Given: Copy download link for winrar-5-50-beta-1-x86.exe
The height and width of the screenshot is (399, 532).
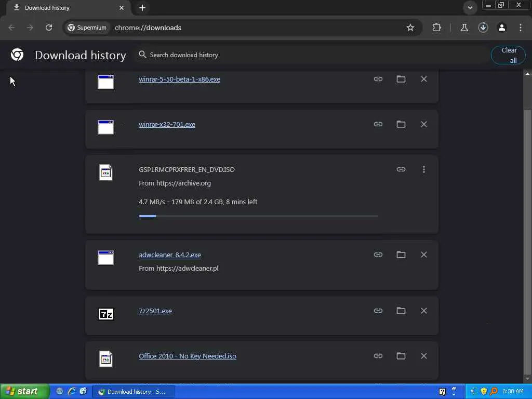Looking at the screenshot, I should click(x=378, y=79).
